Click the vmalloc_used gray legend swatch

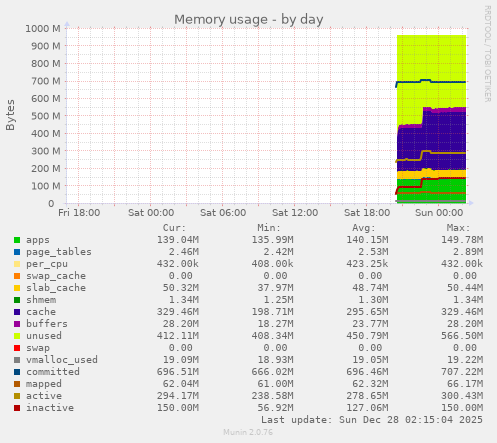pyautogui.click(x=17, y=360)
